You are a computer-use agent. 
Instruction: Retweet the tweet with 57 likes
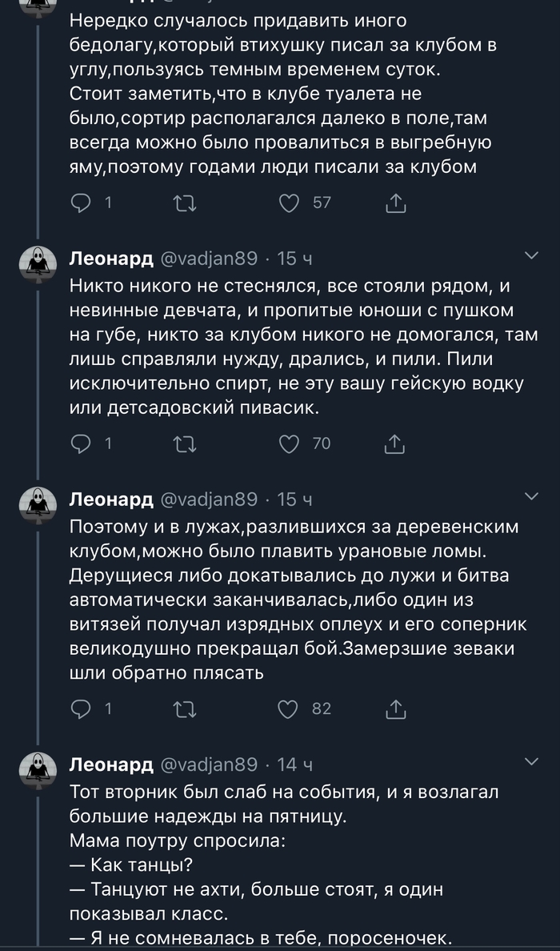click(x=185, y=203)
